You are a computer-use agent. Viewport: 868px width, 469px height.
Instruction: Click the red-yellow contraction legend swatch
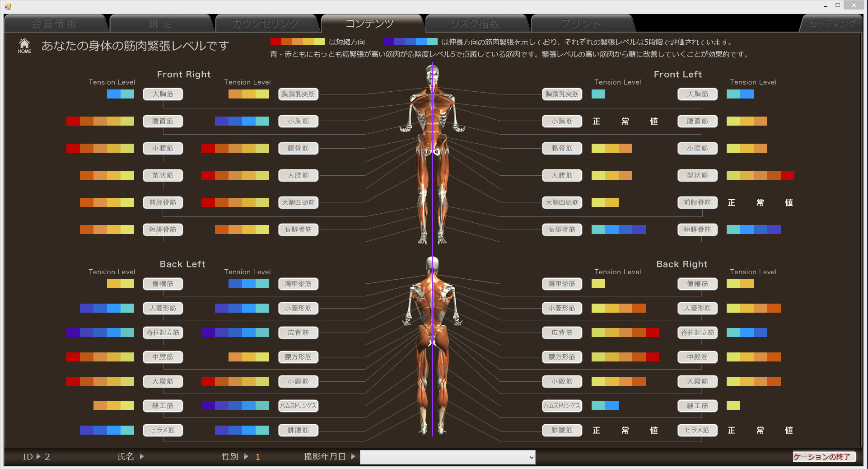[297, 42]
